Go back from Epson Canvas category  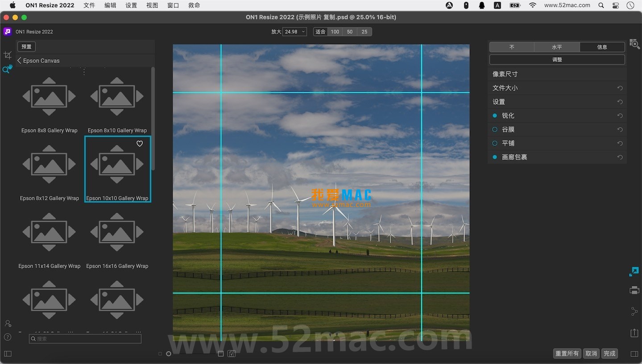(19, 60)
